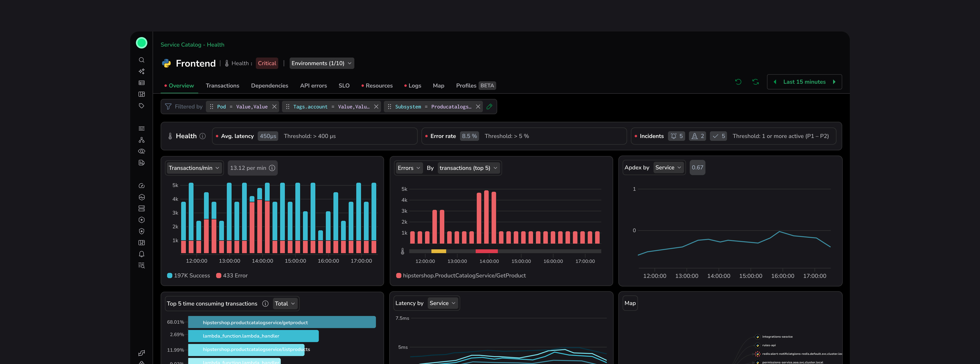Click the hipstershop getproduct transaction bar
The height and width of the screenshot is (364, 980).
click(x=282, y=322)
